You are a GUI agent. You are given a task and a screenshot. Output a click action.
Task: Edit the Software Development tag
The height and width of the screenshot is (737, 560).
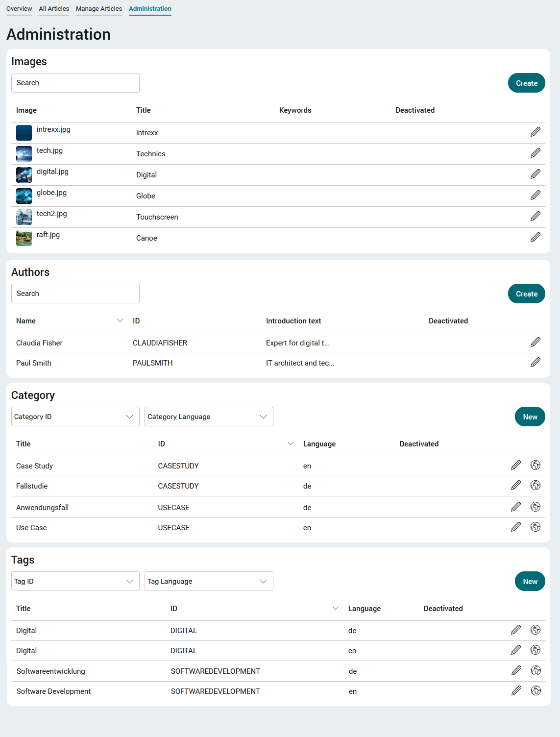516,690
